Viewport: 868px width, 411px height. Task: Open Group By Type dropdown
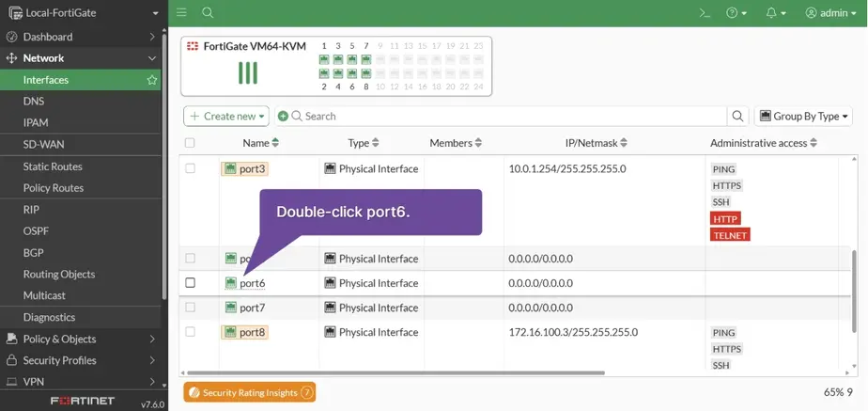click(803, 117)
